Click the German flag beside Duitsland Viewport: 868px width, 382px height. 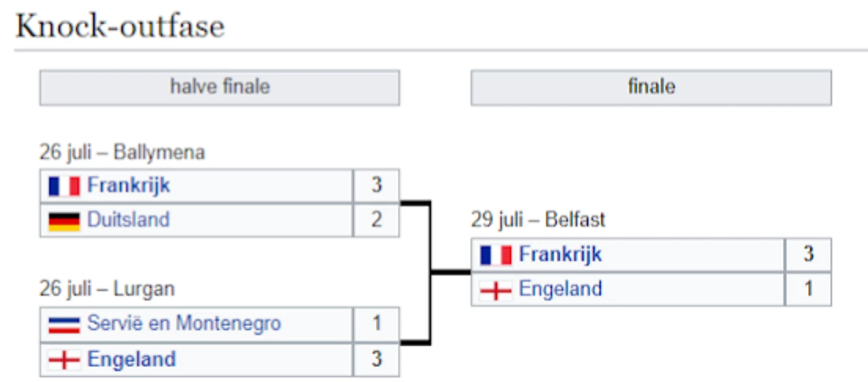pyautogui.click(x=64, y=220)
